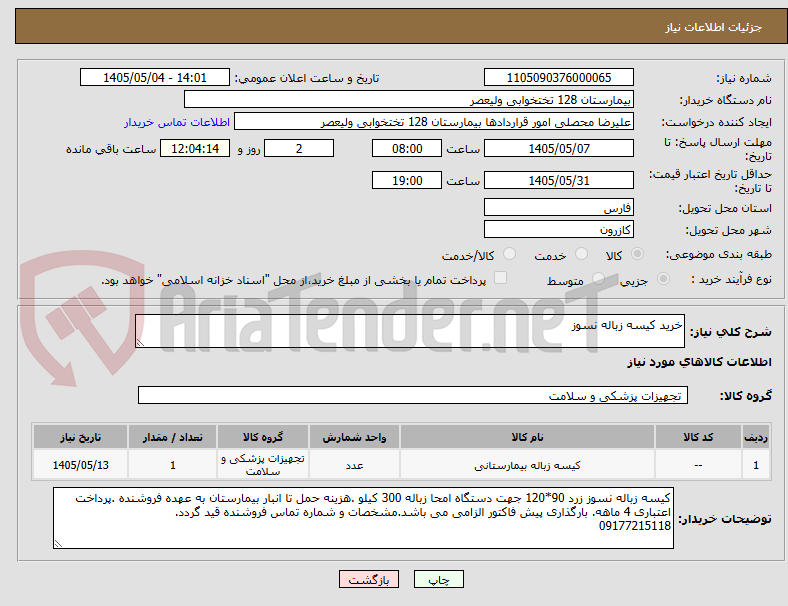
Task: Click the تعداد / مقدار column header
Action: (172, 437)
